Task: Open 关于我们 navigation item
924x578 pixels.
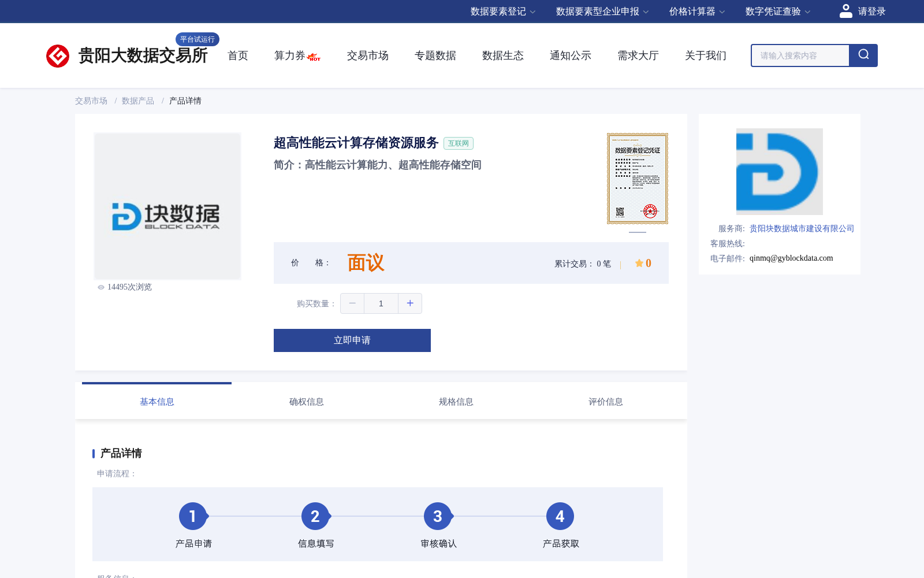Action: [x=706, y=55]
